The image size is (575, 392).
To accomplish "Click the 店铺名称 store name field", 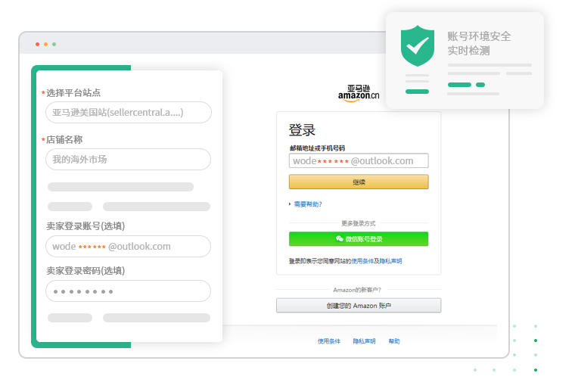I will [x=129, y=160].
